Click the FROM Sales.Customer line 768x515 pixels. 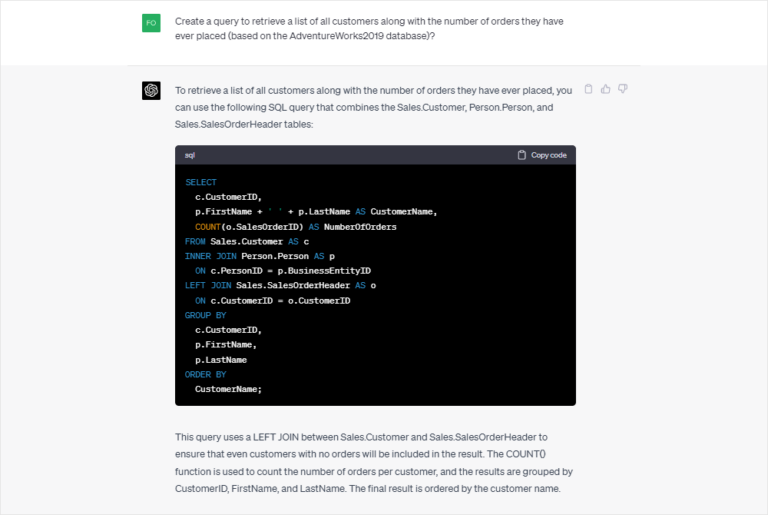[247, 241]
